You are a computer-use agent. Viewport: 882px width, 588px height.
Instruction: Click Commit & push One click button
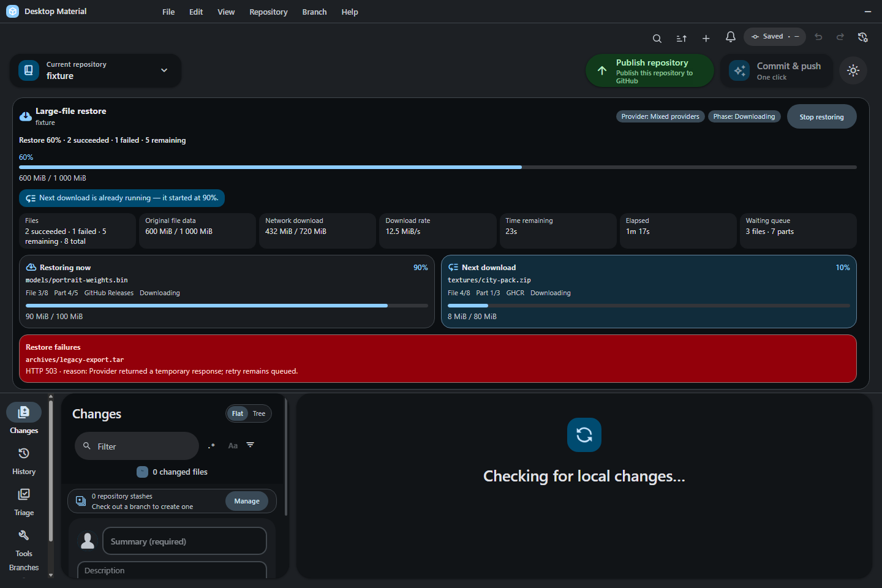pyautogui.click(x=777, y=70)
